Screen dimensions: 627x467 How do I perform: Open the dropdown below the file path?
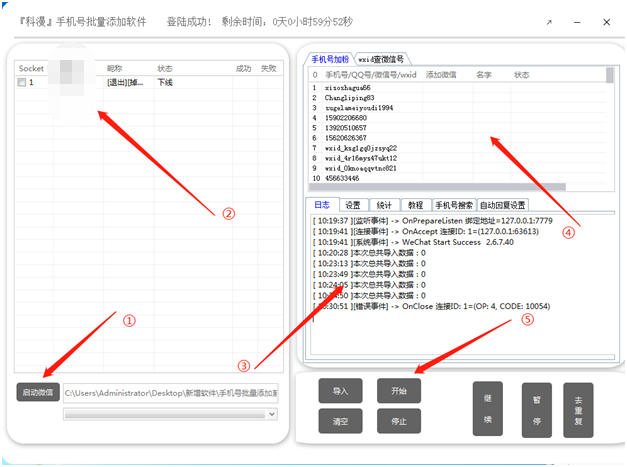tap(170, 414)
